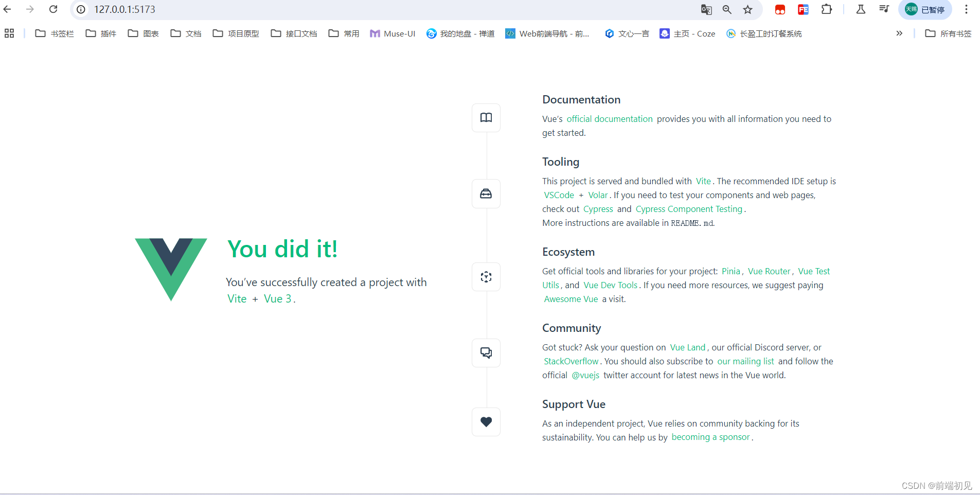Screen dimensions: 980x495
Task: Open the 所有书签 folder
Action: coord(948,33)
